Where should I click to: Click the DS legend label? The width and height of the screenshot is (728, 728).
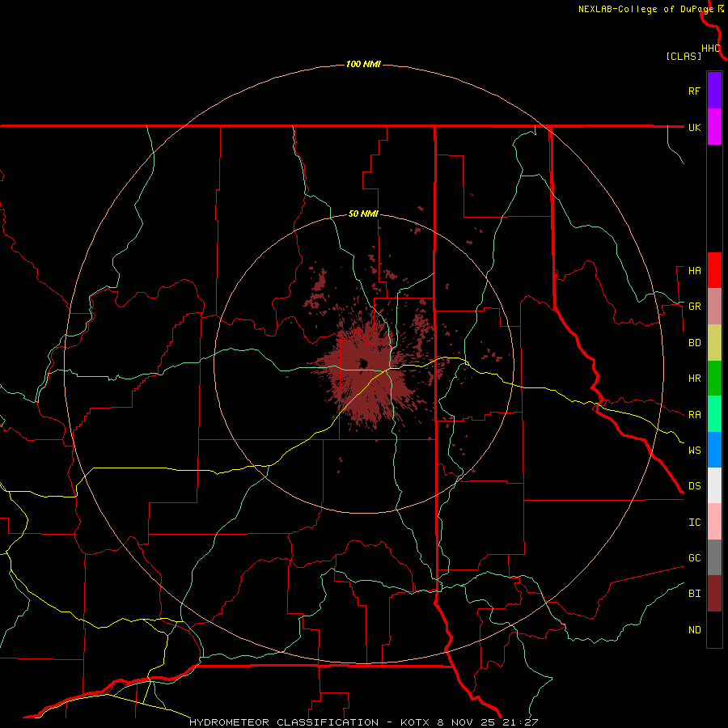pos(695,486)
